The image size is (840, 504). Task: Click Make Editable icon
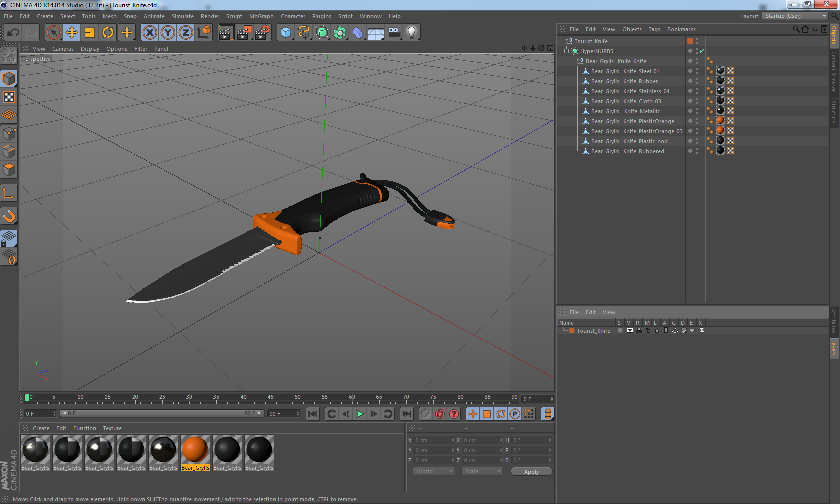pyautogui.click(x=9, y=56)
